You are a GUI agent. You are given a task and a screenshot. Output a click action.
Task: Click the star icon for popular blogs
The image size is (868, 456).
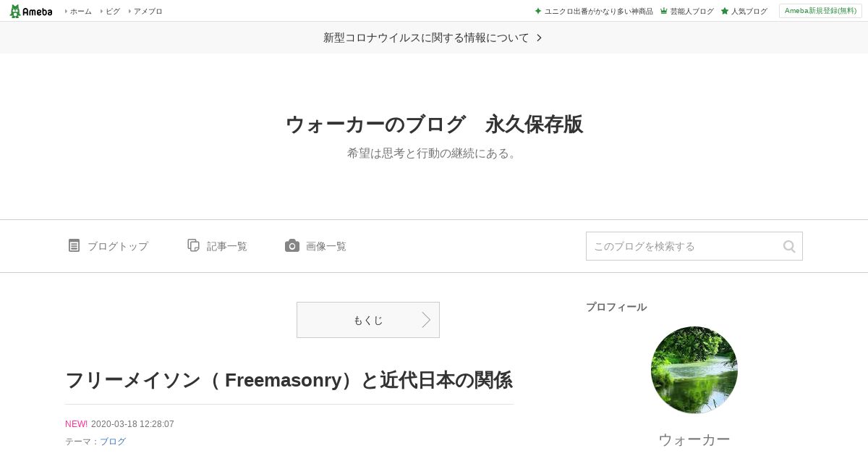tap(724, 11)
